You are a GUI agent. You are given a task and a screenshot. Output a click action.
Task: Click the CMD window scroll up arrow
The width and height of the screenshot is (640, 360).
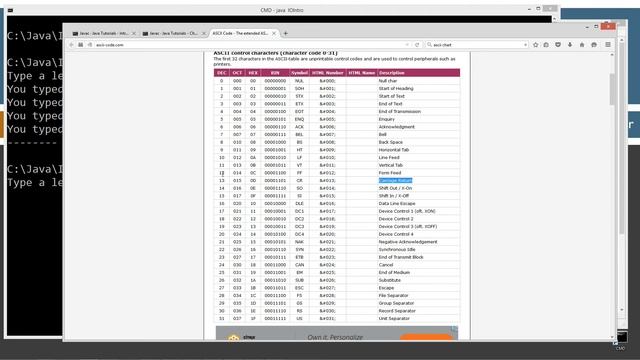554,19
